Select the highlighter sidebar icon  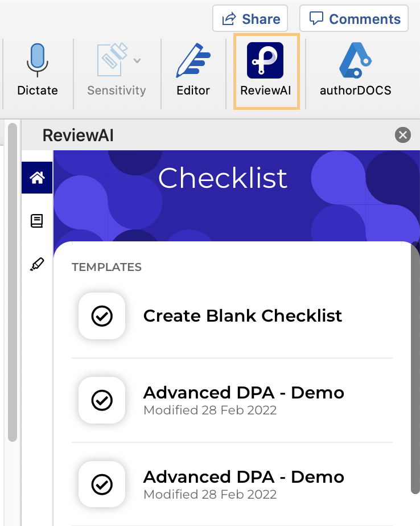point(37,264)
